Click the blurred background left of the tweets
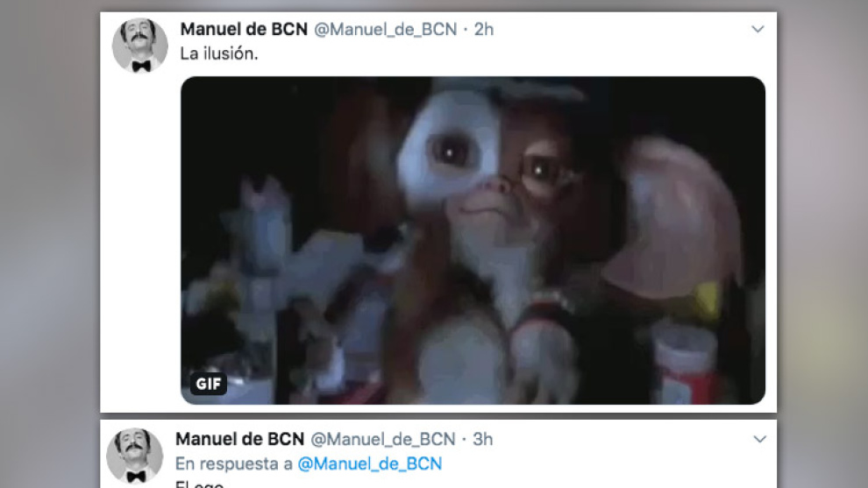The image size is (868, 488). (50, 244)
